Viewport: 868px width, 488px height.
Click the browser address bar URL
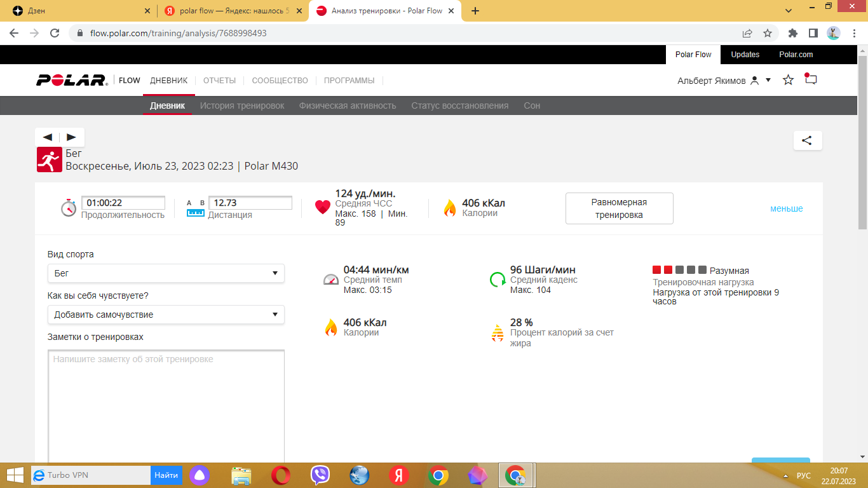[179, 33]
